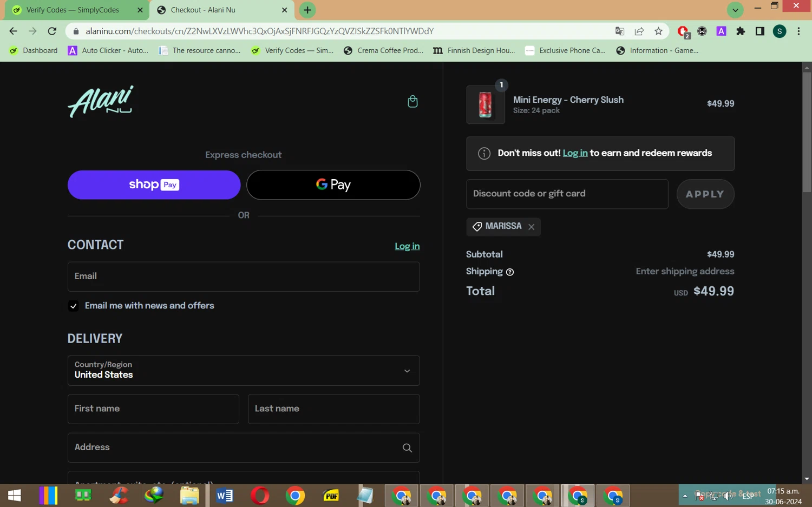Launch Opera from the taskbar

click(260, 495)
